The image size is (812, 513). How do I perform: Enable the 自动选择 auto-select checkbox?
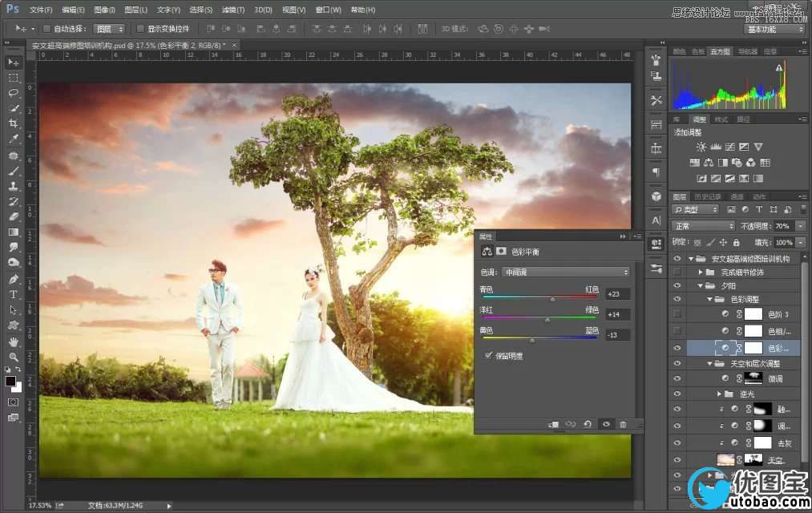pos(46,29)
